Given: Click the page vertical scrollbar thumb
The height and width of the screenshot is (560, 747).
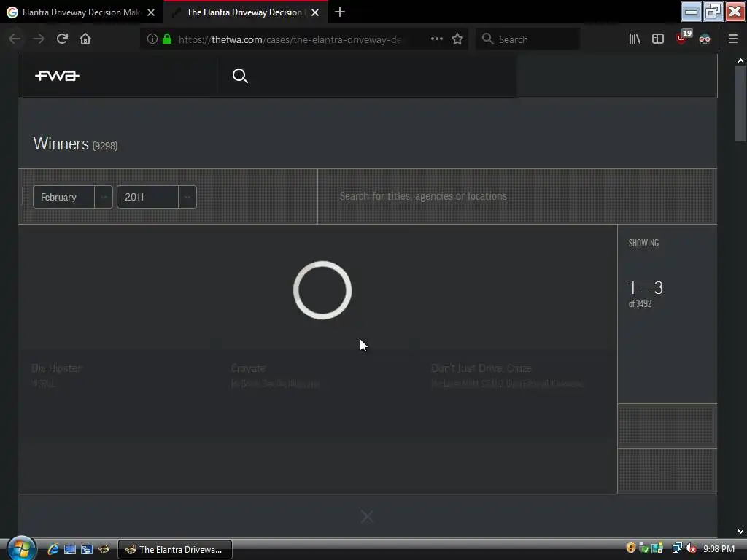Looking at the screenshot, I should [740, 104].
